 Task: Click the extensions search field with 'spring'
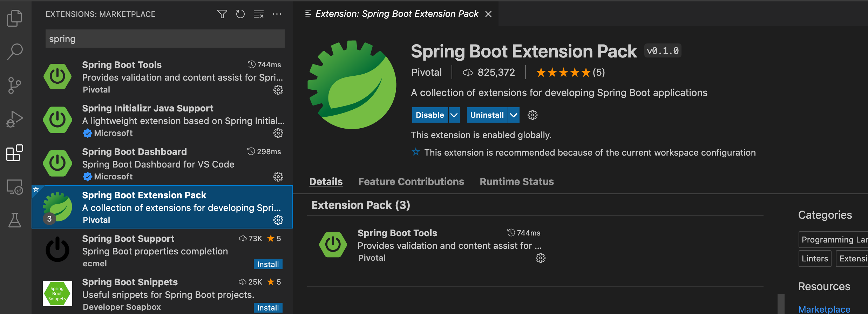click(165, 39)
